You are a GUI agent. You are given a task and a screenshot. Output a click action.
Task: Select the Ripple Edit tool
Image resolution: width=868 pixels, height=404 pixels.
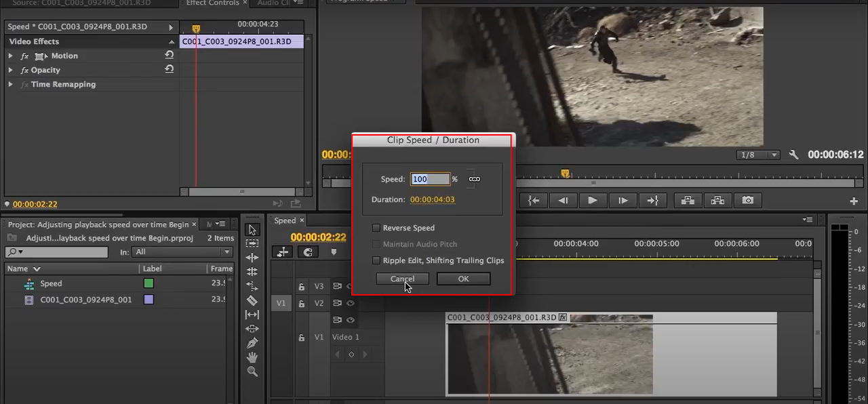pyautogui.click(x=252, y=258)
